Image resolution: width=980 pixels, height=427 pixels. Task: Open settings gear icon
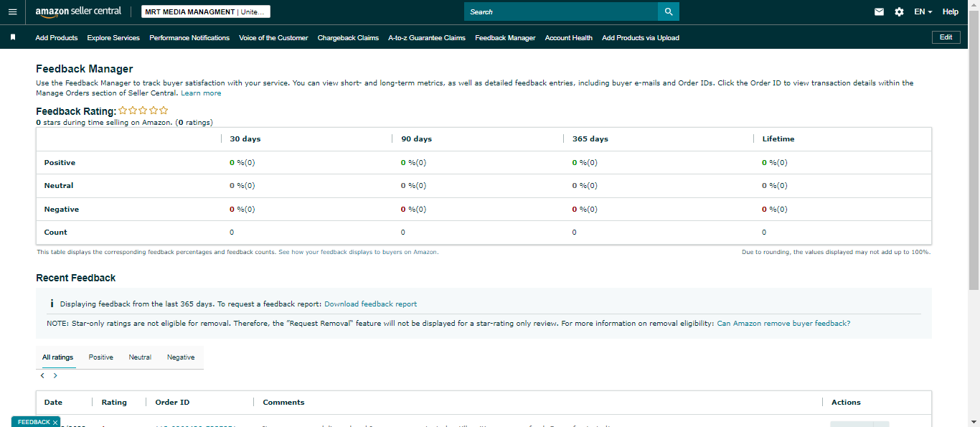pos(899,12)
